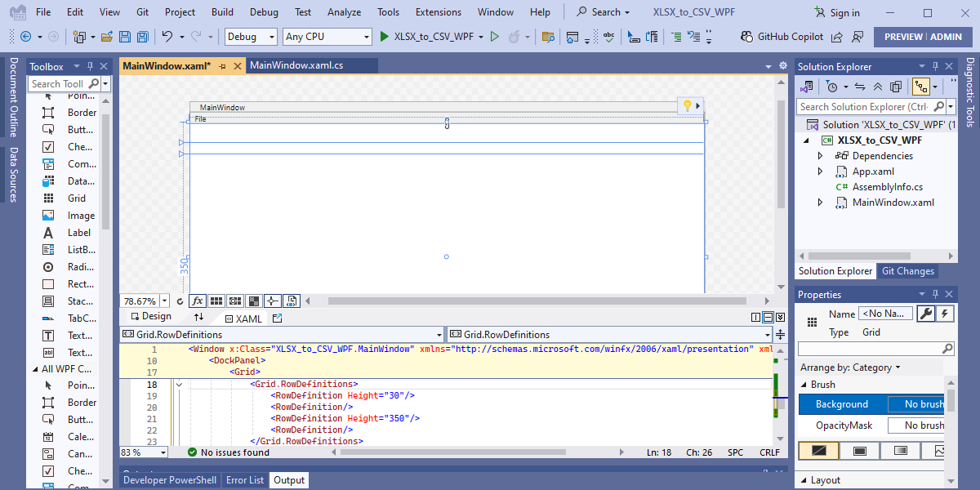Click the Undo arrow icon
Screen dimensions: 980x490
pos(167,37)
